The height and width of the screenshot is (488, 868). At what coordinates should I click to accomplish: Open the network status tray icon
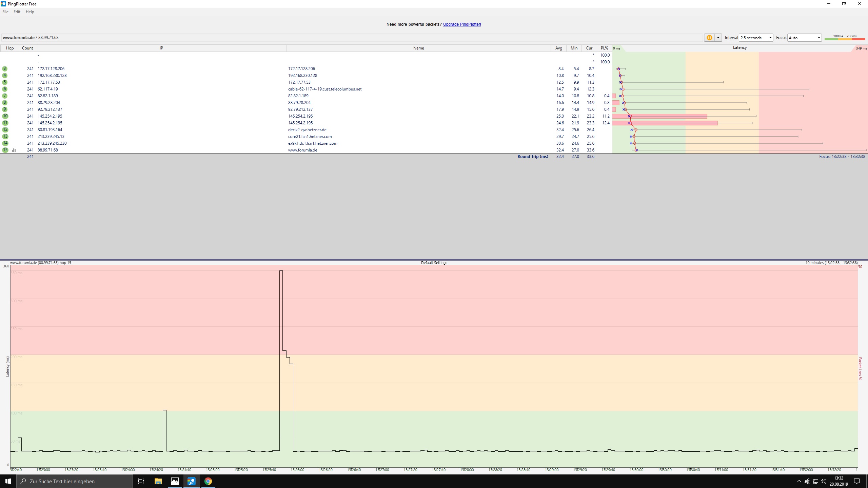pyautogui.click(x=815, y=481)
